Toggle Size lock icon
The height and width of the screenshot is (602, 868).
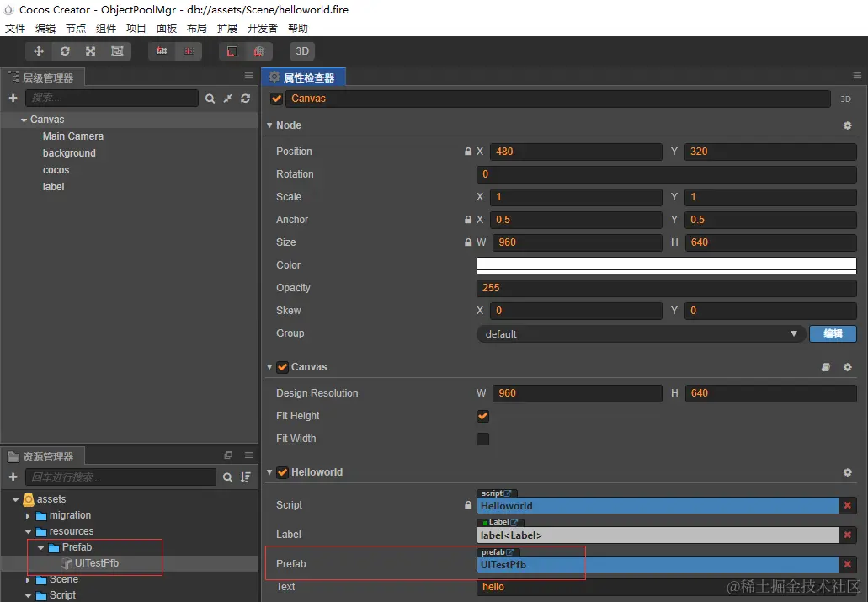click(x=468, y=242)
